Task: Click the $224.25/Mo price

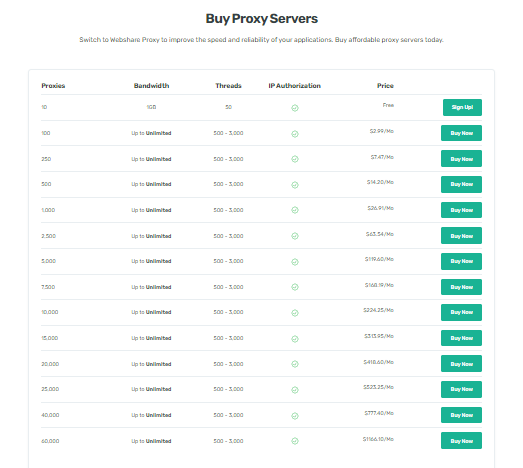Action: click(379, 310)
